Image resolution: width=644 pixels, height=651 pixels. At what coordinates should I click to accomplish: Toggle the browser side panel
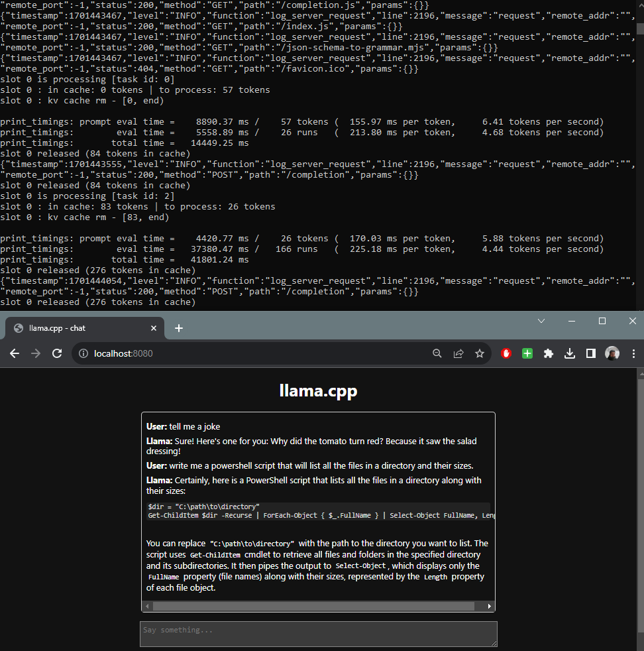pos(591,353)
